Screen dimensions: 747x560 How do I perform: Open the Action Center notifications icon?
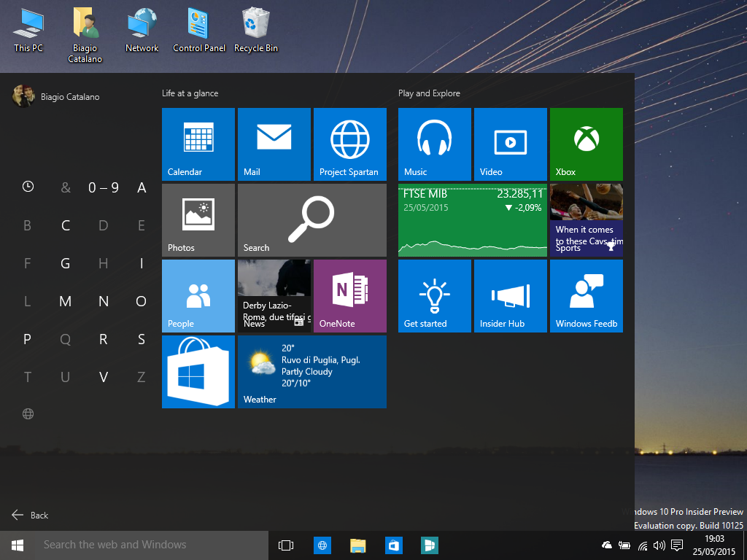[x=676, y=545]
